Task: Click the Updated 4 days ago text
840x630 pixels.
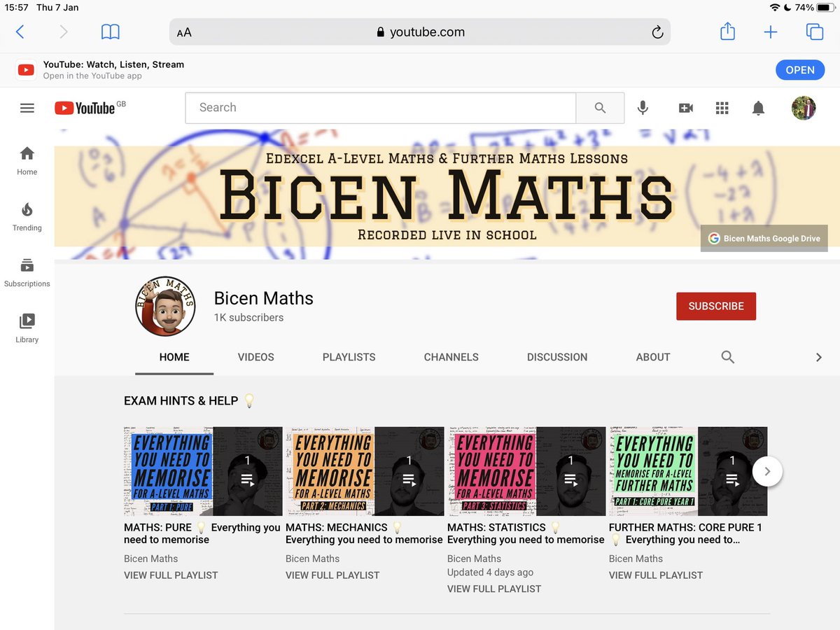Action: tap(490, 573)
